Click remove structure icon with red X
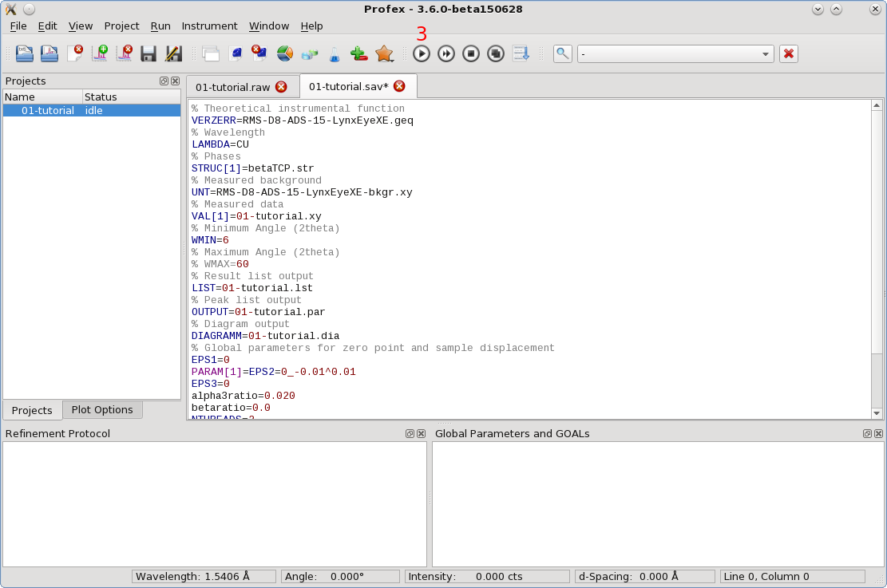The width and height of the screenshot is (887, 588). pyautogui.click(x=259, y=53)
